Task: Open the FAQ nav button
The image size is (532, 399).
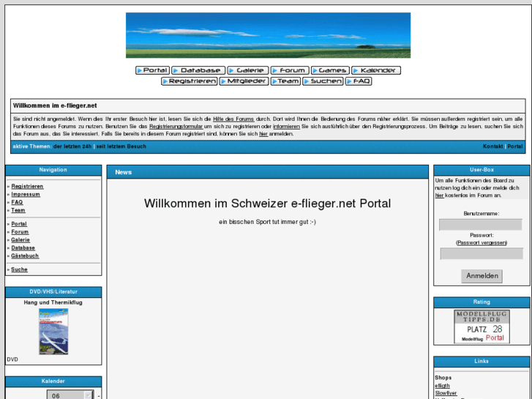Action: tap(359, 81)
